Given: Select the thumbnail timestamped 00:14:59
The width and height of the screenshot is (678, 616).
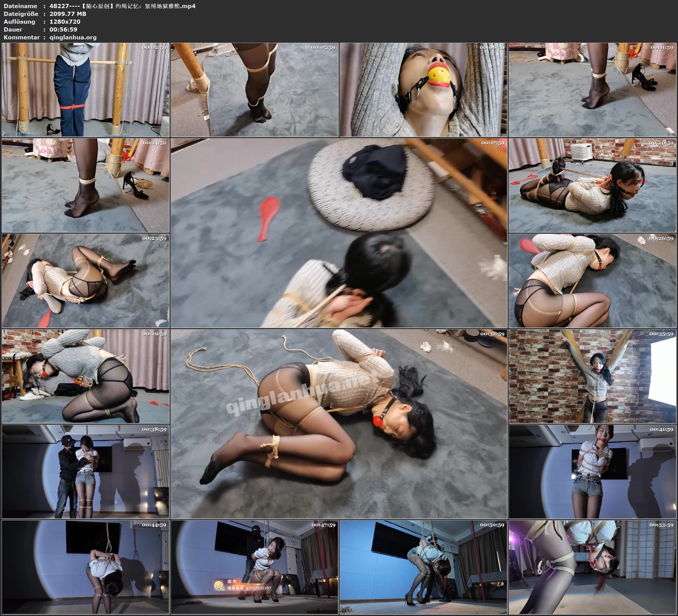Looking at the screenshot, I should [85, 185].
